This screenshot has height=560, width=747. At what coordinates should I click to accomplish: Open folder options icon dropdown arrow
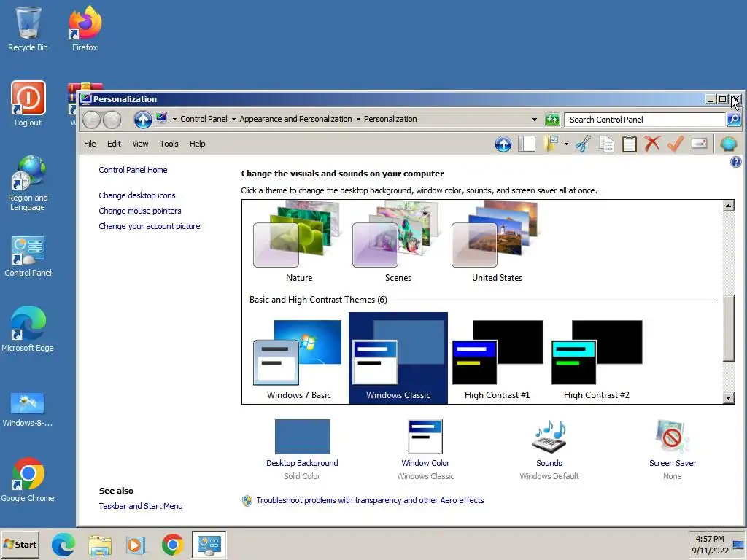pyautogui.click(x=566, y=144)
